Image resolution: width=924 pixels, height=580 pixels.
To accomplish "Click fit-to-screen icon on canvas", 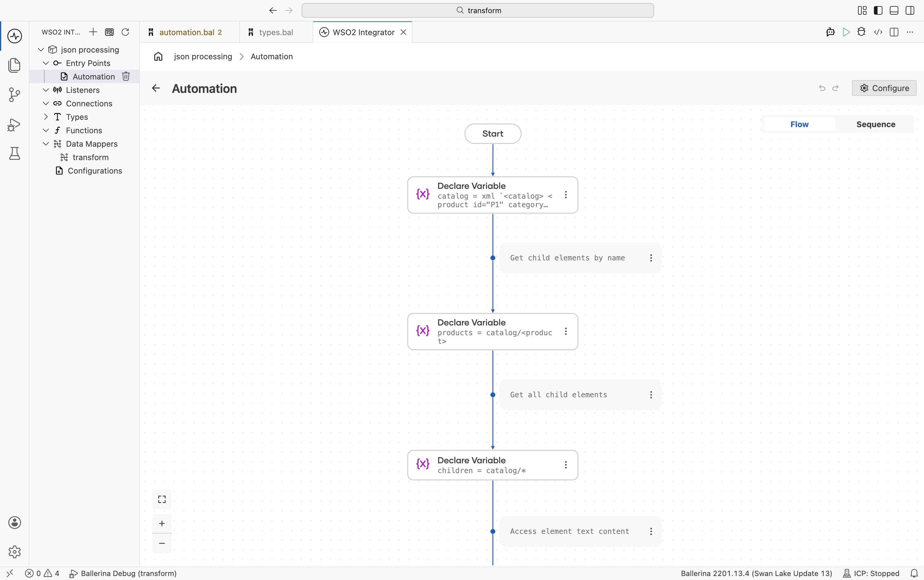I will pos(162,499).
